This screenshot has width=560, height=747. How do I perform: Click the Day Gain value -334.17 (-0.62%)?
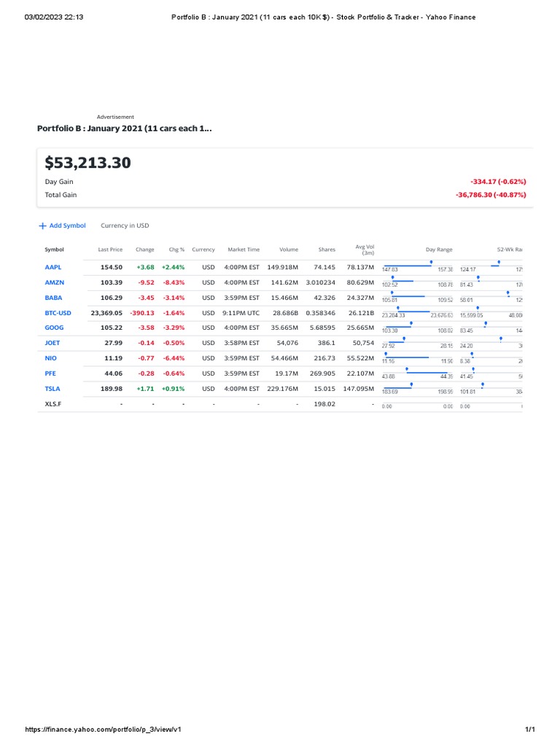click(x=498, y=182)
